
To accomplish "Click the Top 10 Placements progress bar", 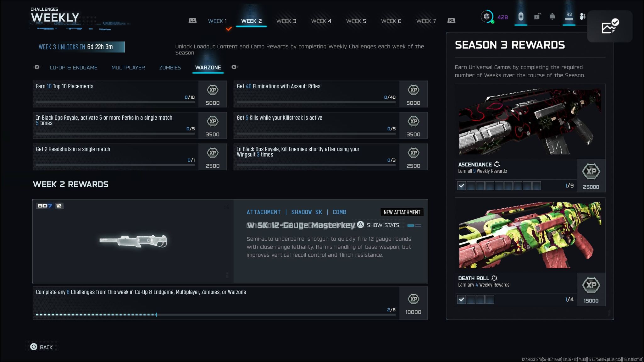I will 115,102.
